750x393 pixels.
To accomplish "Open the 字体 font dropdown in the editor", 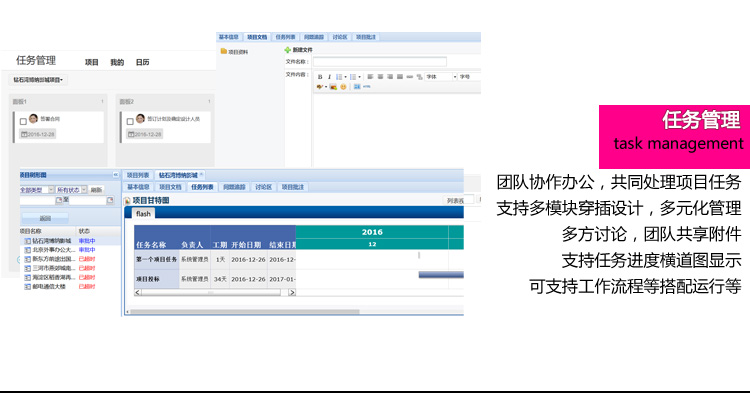I will click(x=441, y=76).
